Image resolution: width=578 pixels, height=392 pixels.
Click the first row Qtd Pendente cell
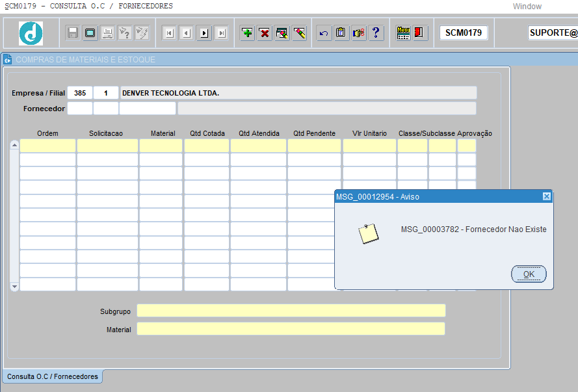315,146
